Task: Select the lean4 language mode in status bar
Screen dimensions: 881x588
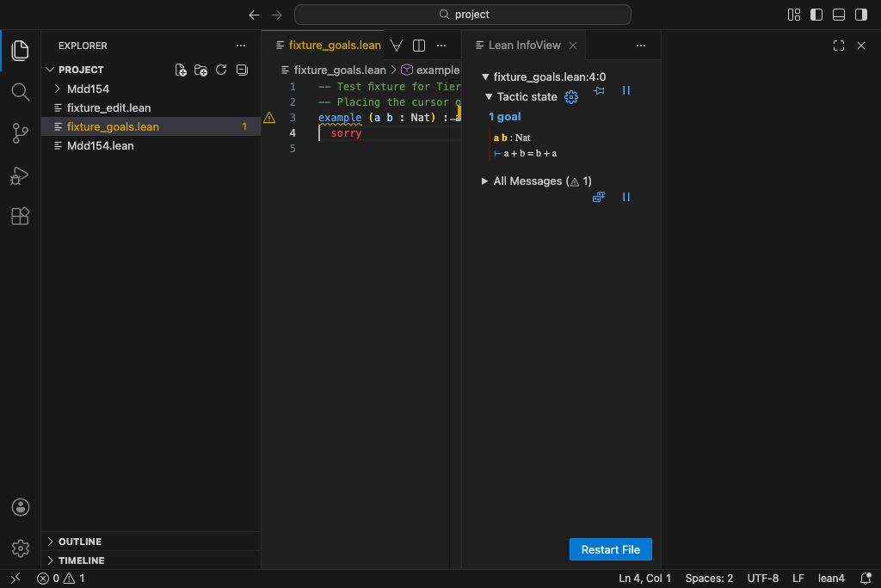Action: 831,578
